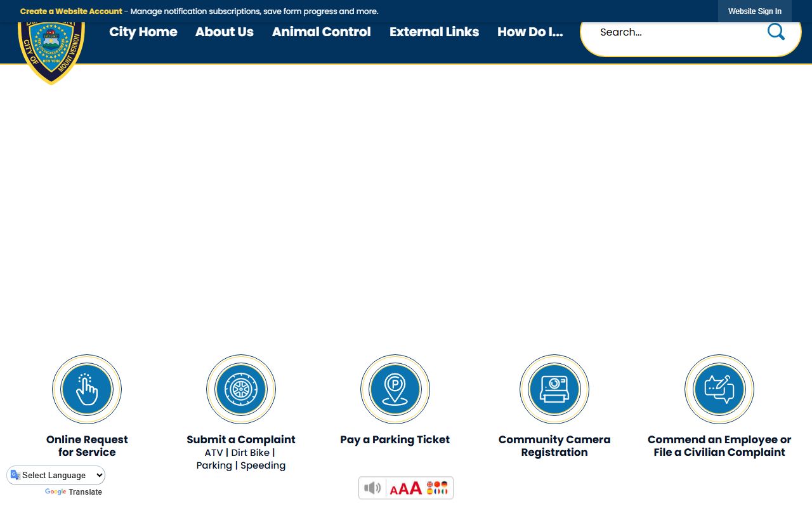Click the Pay a Parking Ticket pin icon

tap(395, 389)
